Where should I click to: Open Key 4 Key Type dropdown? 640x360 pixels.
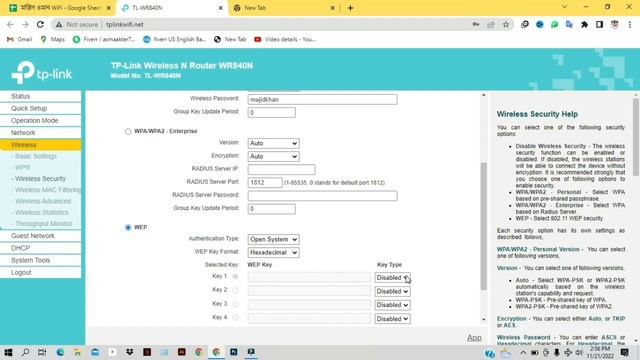(392, 319)
